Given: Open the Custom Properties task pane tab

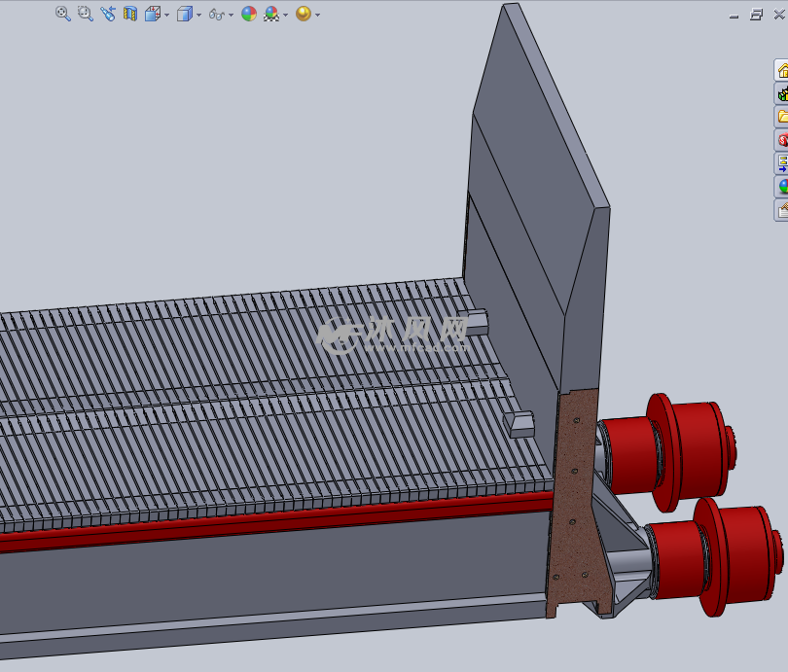Looking at the screenshot, I should 781,210.
